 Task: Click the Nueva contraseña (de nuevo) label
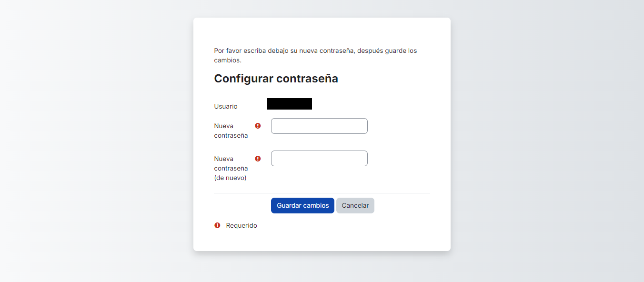(231, 168)
